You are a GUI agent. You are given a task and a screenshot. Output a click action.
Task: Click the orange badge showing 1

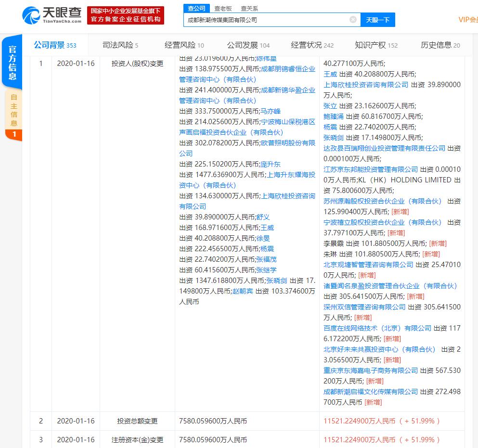(x=14, y=134)
